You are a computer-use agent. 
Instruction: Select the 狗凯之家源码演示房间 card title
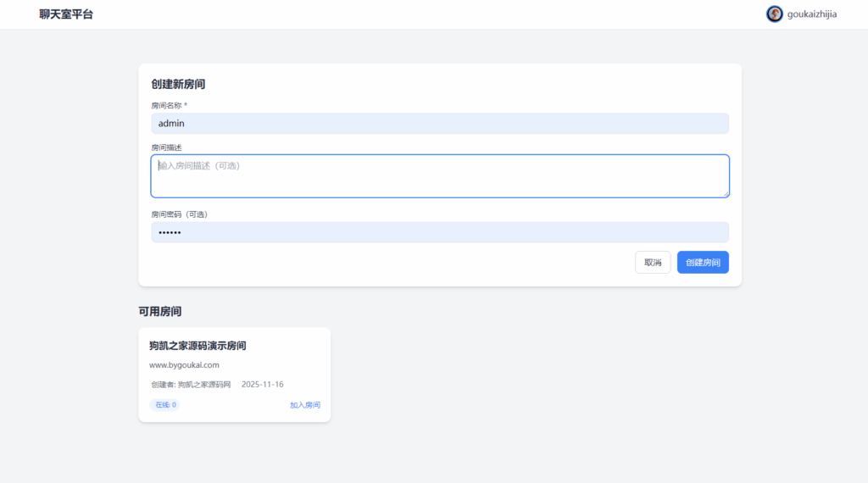click(x=198, y=346)
